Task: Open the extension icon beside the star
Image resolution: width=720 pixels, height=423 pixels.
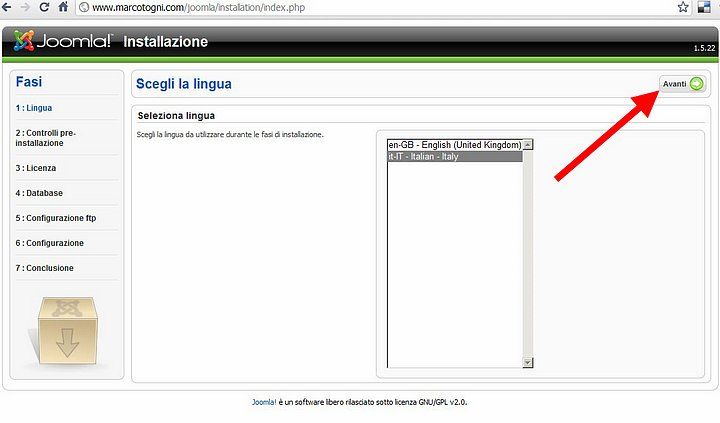Action: 704,7
